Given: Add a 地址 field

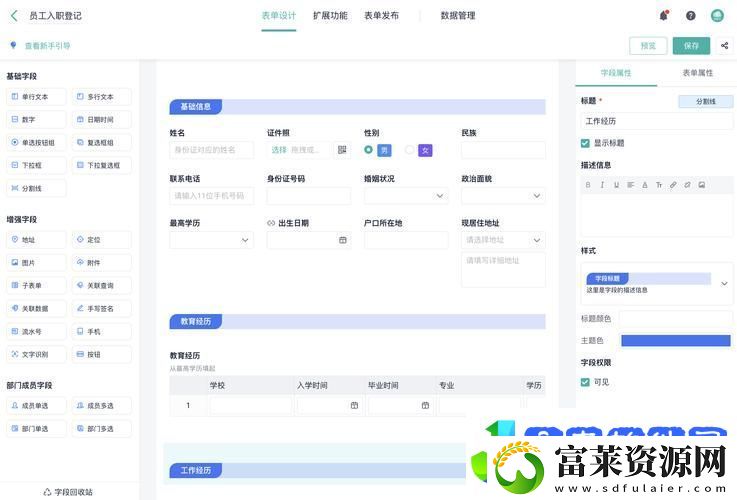Looking at the screenshot, I should point(36,240).
